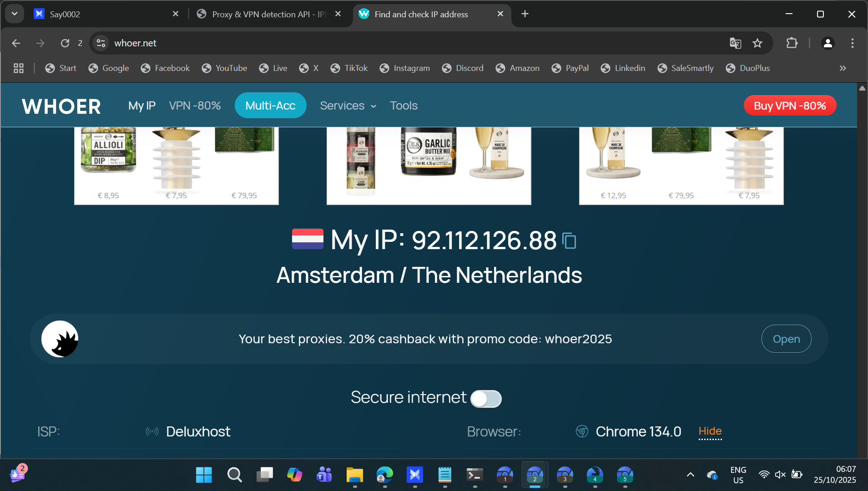The height and width of the screenshot is (491, 868).
Task: Open the Tools menu item
Action: 404,106
